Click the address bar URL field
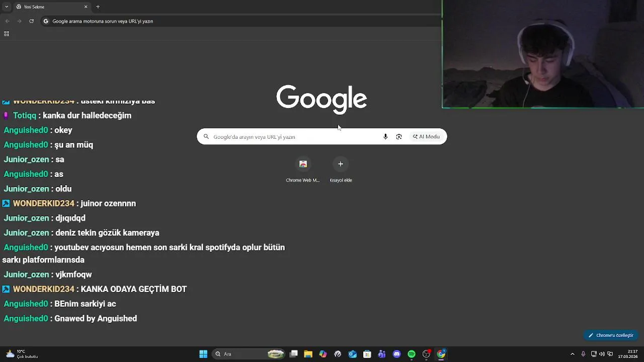644x362 pixels. [242, 21]
